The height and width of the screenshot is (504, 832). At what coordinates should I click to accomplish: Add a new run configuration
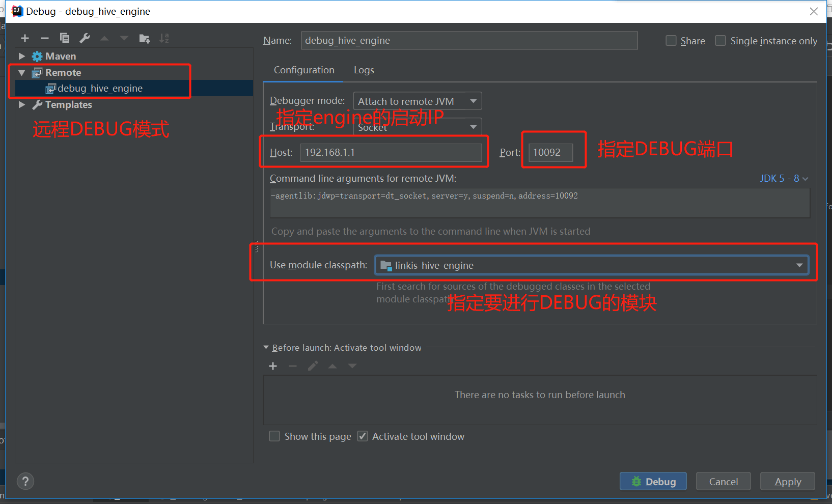click(x=25, y=38)
